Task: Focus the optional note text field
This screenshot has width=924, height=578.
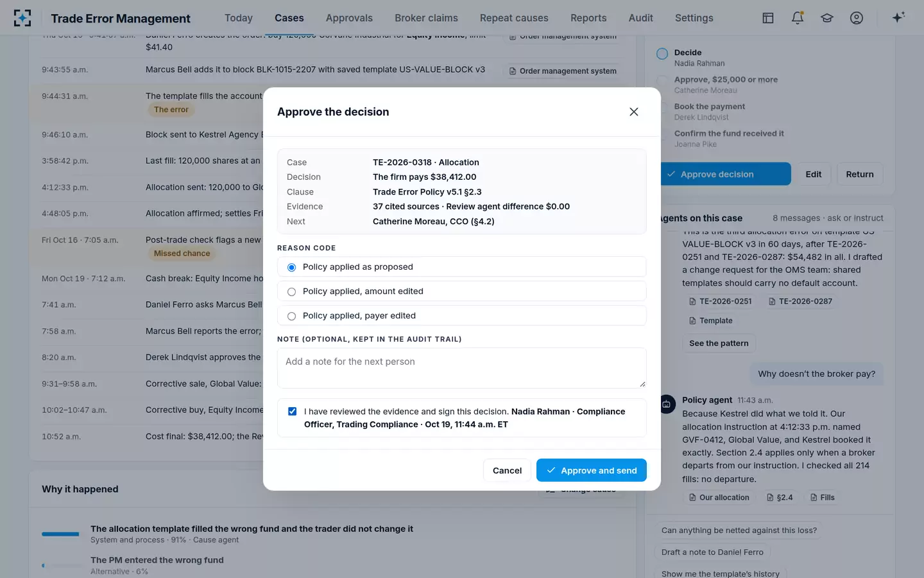Action: tap(462, 367)
